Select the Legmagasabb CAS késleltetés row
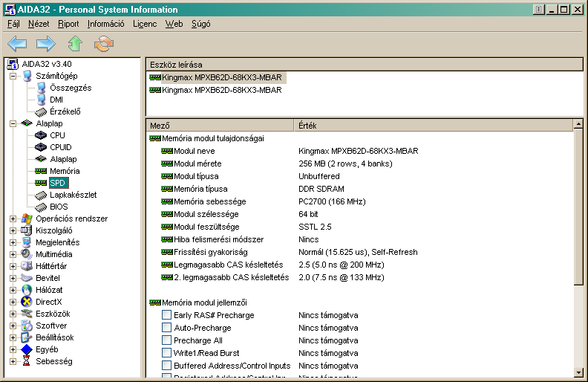The height and width of the screenshot is (382, 588). click(360, 265)
